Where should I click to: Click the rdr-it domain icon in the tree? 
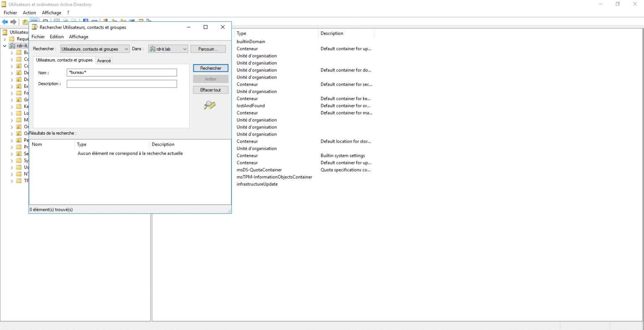pyautogui.click(x=12, y=46)
